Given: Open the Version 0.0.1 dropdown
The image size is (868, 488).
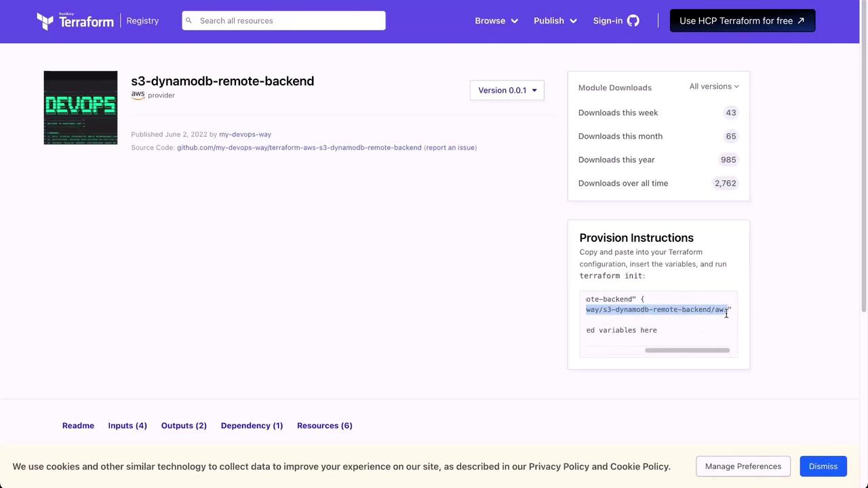Looking at the screenshot, I should (x=507, y=90).
